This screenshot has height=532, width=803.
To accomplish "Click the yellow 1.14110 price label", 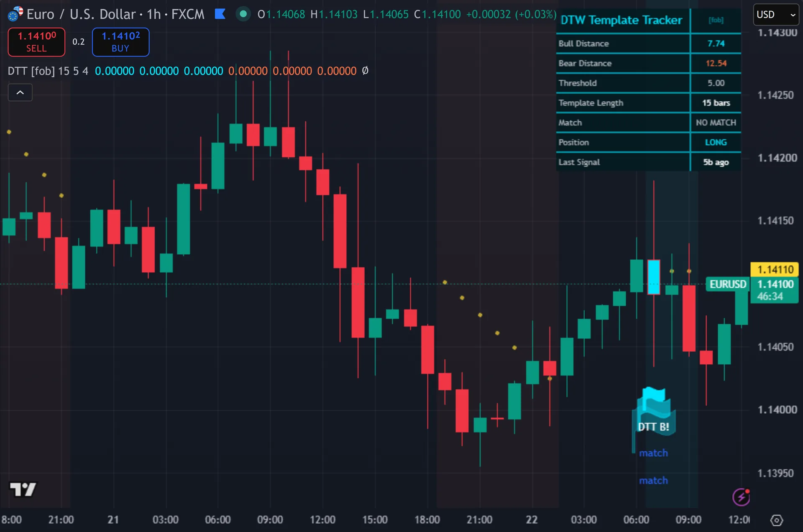I will click(x=775, y=269).
